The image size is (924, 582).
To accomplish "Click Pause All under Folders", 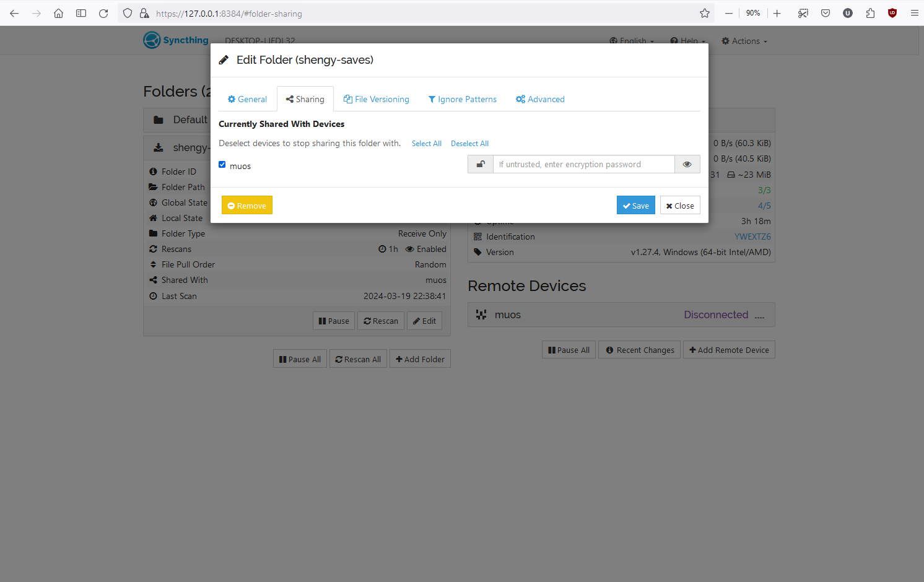I will [x=300, y=359].
